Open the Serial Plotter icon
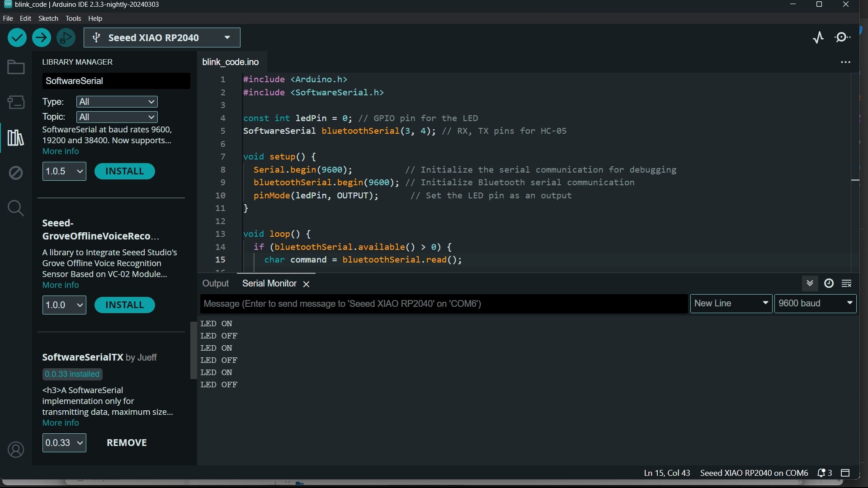868x488 pixels. (x=818, y=38)
